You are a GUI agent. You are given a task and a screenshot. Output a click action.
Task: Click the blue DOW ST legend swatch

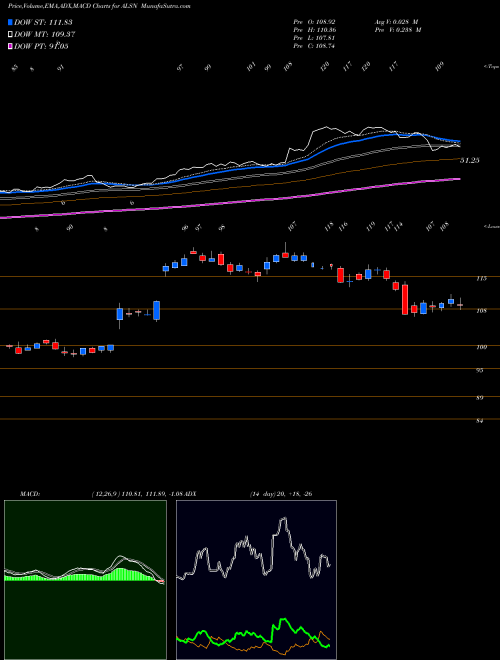(x=11, y=22)
